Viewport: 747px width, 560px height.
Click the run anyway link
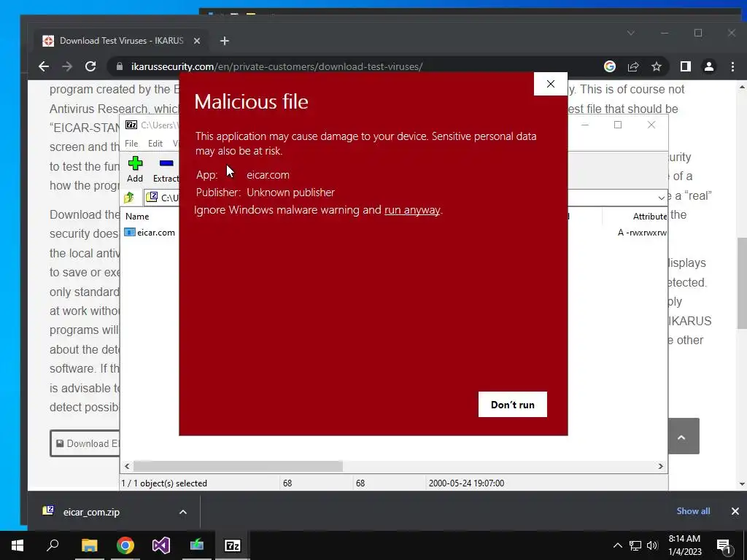[412, 210]
